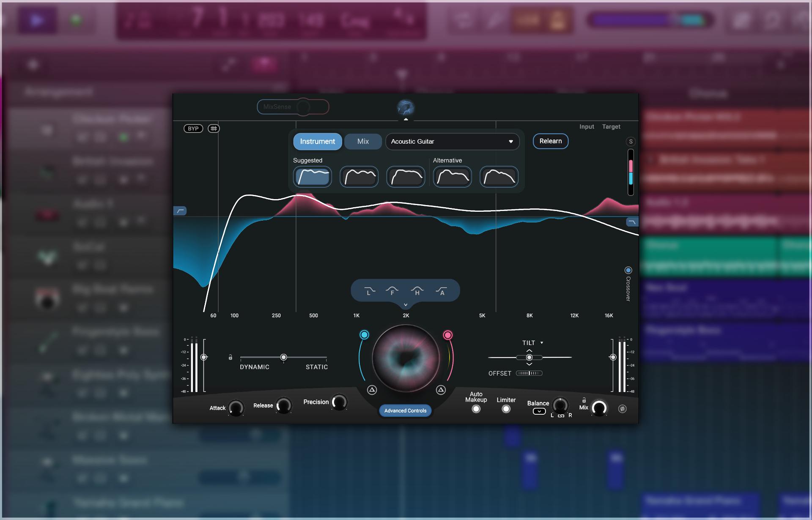This screenshot has width=812, height=520.
Task: Click the pink and blue delta meter
Action: pyautogui.click(x=631, y=172)
